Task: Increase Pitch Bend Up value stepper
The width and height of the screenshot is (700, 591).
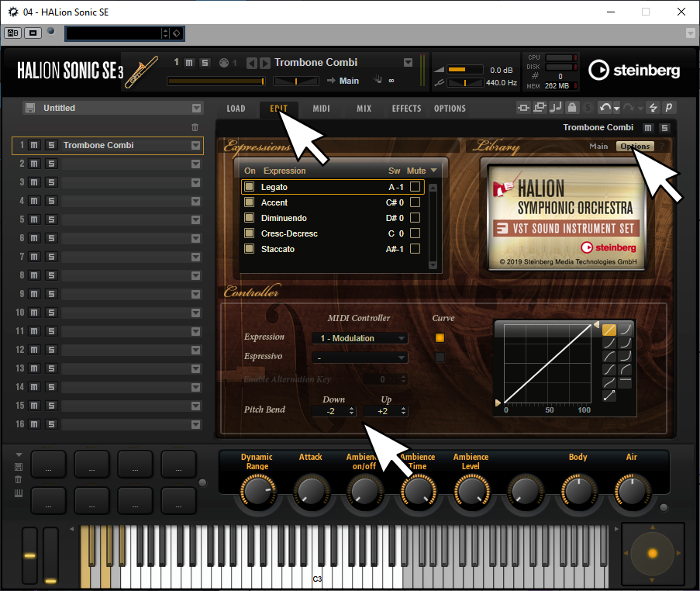Action: 404,409
